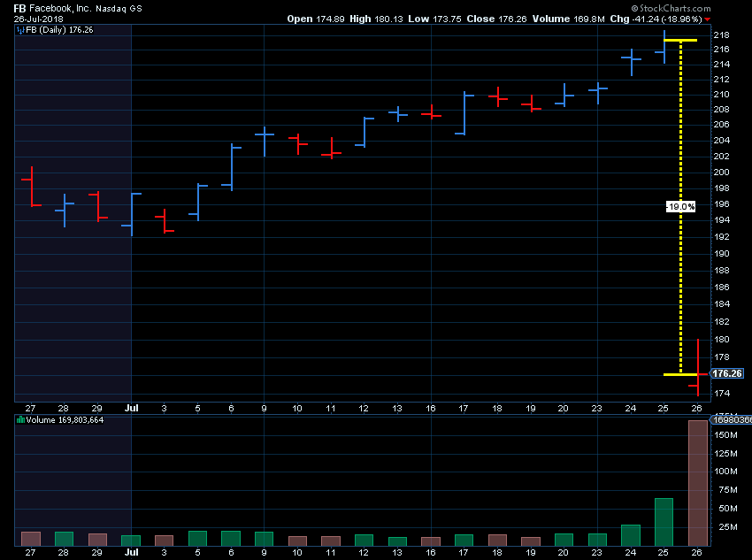Click the 16980366 volume axis tag
The height and width of the screenshot is (560, 752).
731,420
